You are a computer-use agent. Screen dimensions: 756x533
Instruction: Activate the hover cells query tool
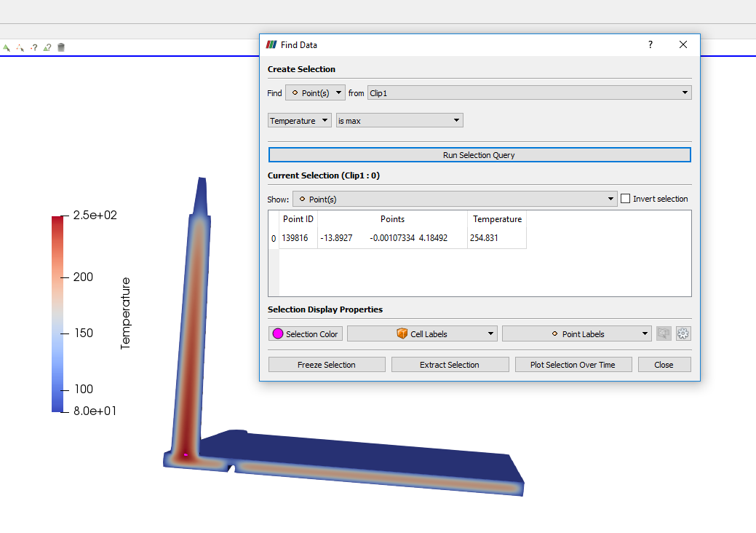pos(47,47)
